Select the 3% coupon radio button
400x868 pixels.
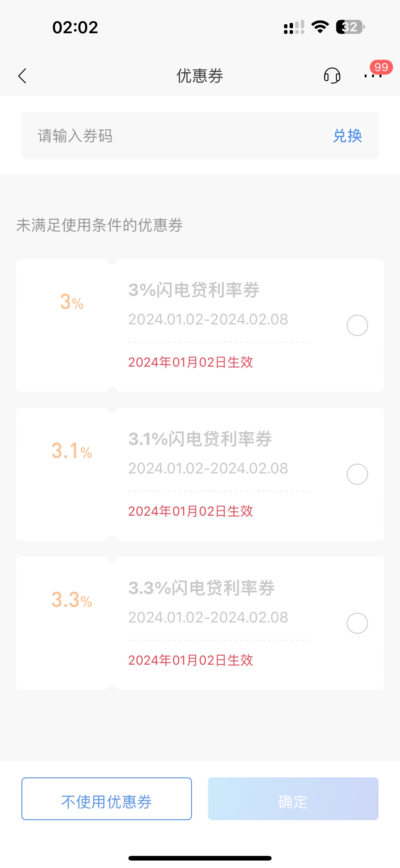point(357,325)
